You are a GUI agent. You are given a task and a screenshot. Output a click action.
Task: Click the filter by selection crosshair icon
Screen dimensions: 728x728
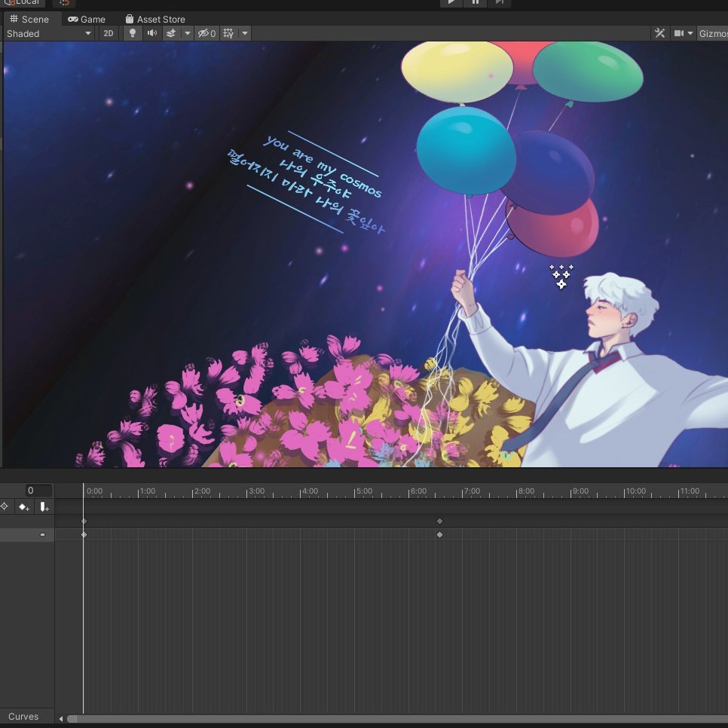5,506
